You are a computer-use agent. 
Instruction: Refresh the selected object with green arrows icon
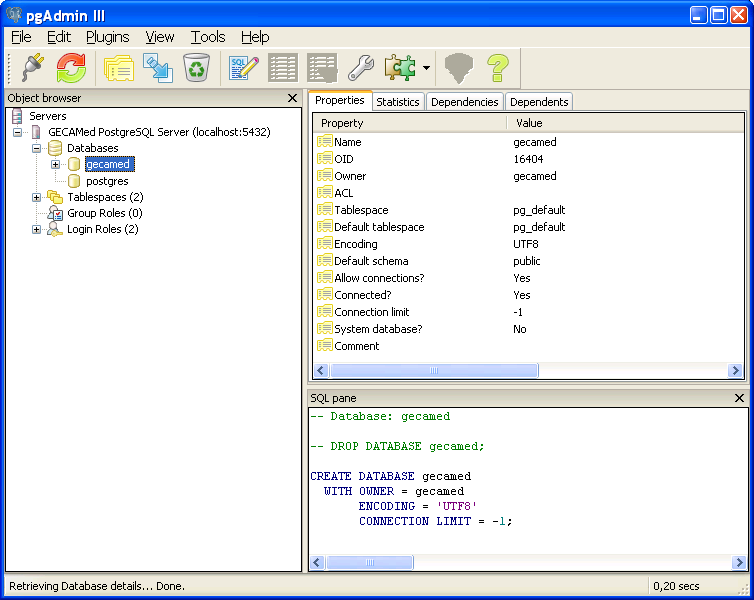[x=71, y=68]
